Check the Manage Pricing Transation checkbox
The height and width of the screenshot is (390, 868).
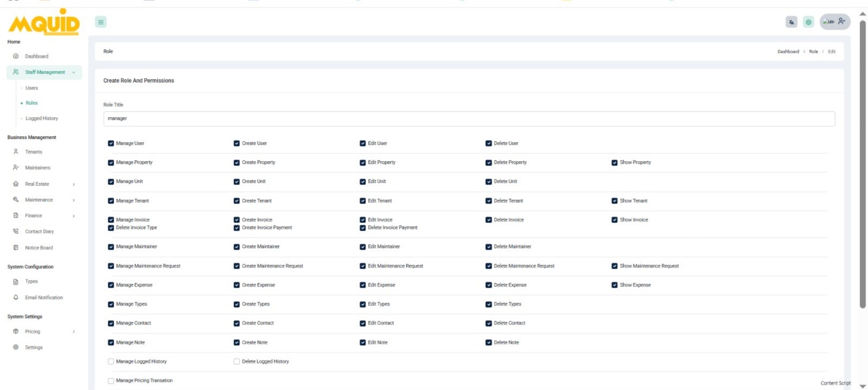coord(111,381)
